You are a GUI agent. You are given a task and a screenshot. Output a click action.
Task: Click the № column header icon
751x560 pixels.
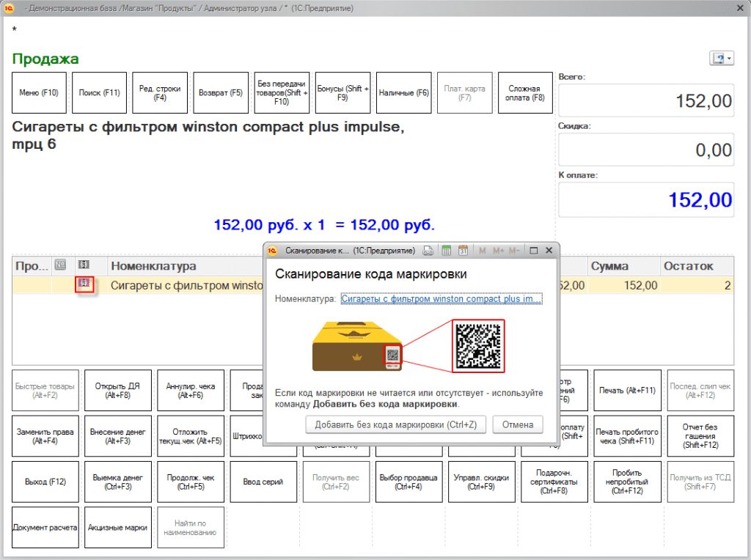pos(61,265)
